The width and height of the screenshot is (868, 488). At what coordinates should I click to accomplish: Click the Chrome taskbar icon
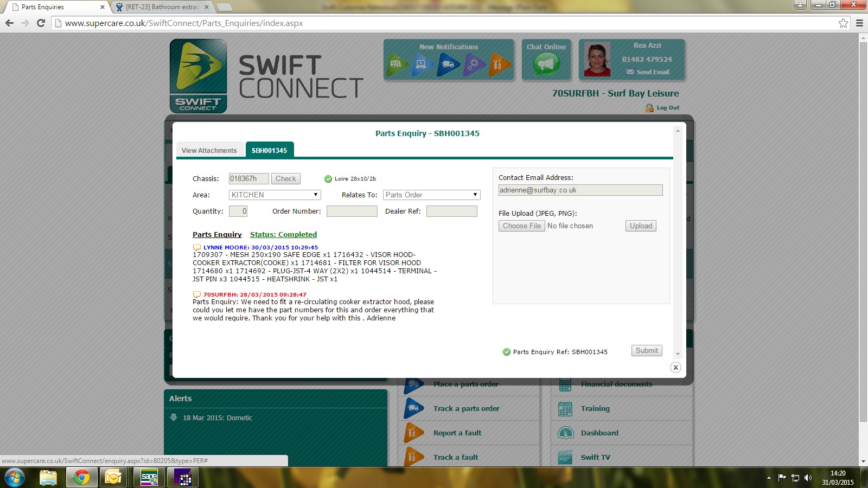click(81, 478)
